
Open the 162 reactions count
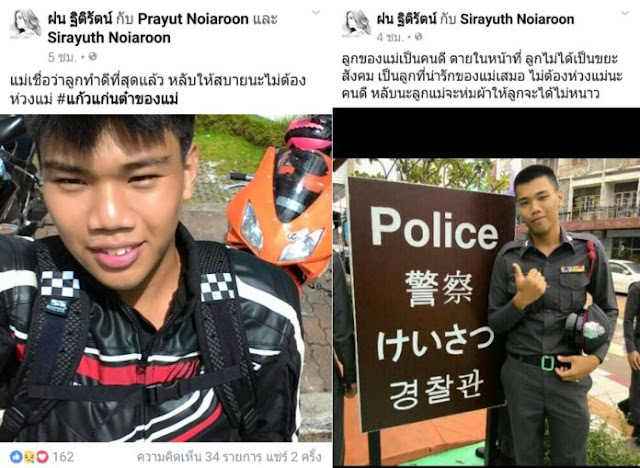tap(63, 457)
